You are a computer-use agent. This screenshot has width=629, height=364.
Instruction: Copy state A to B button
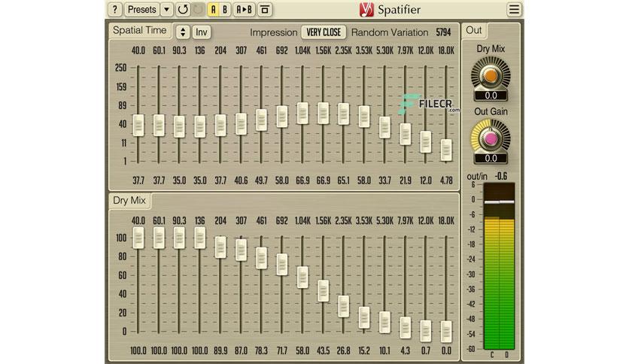coord(244,10)
